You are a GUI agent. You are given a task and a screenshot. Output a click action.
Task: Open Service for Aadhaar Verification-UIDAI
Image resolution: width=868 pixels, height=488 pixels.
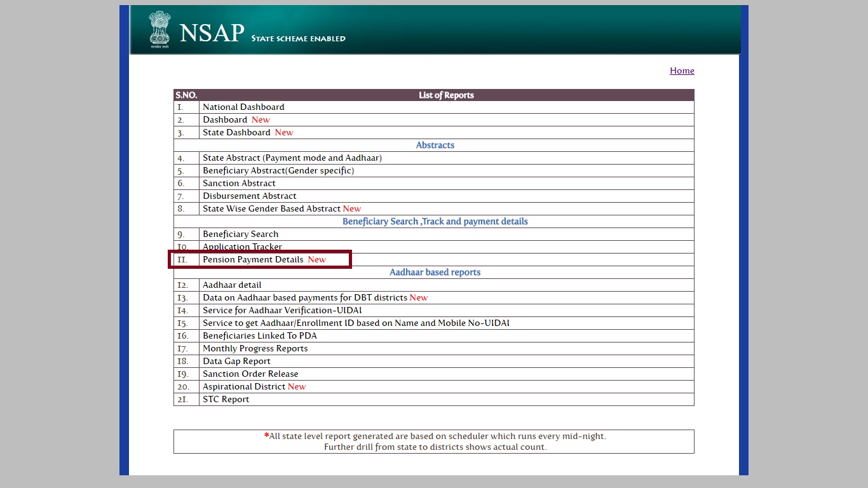point(281,311)
